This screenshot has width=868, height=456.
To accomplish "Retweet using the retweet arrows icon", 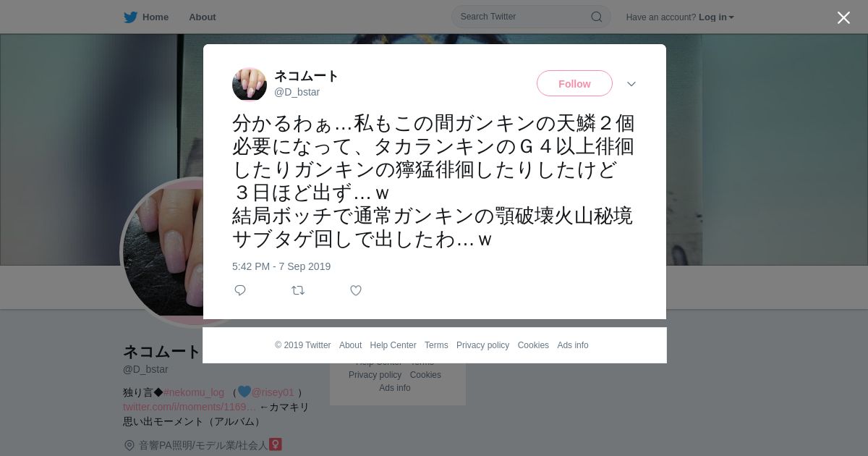I will pyautogui.click(x=298, y=290).
